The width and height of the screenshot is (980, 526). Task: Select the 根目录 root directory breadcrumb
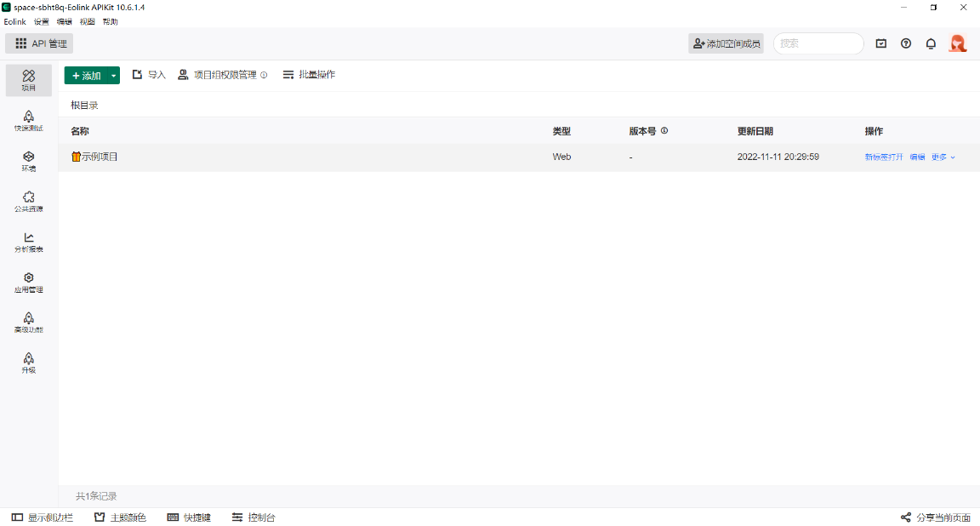tap(84, 105)
